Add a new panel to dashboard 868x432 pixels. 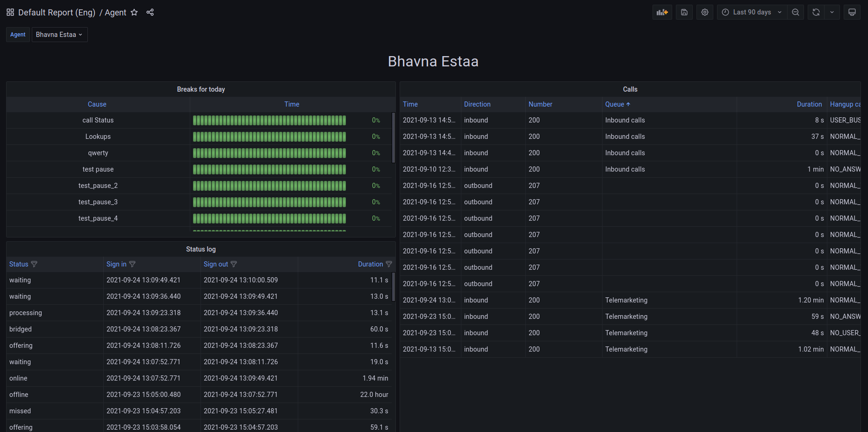coord(662,12)
